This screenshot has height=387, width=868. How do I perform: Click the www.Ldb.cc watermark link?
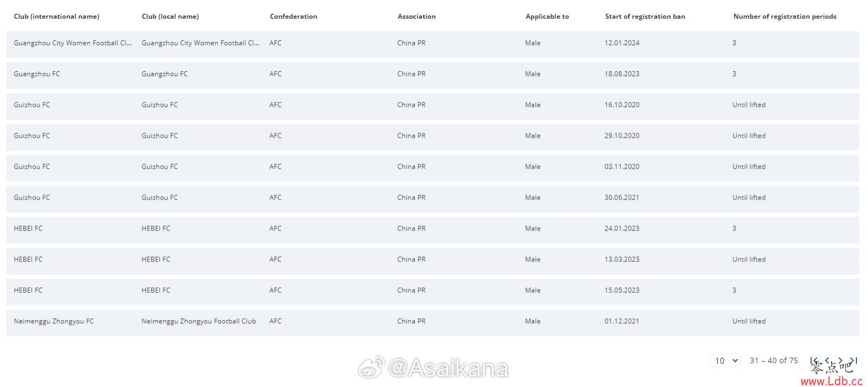(x=832, y=381)
